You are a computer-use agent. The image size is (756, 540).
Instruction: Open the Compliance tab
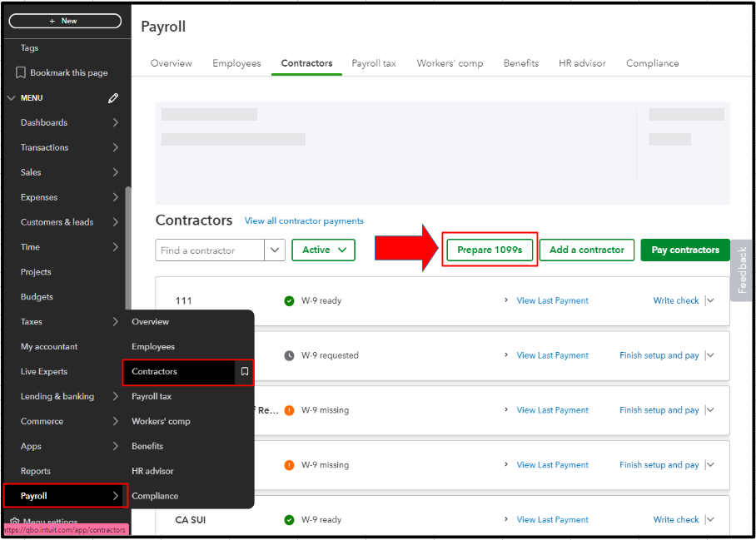click(x=652, y=63)
